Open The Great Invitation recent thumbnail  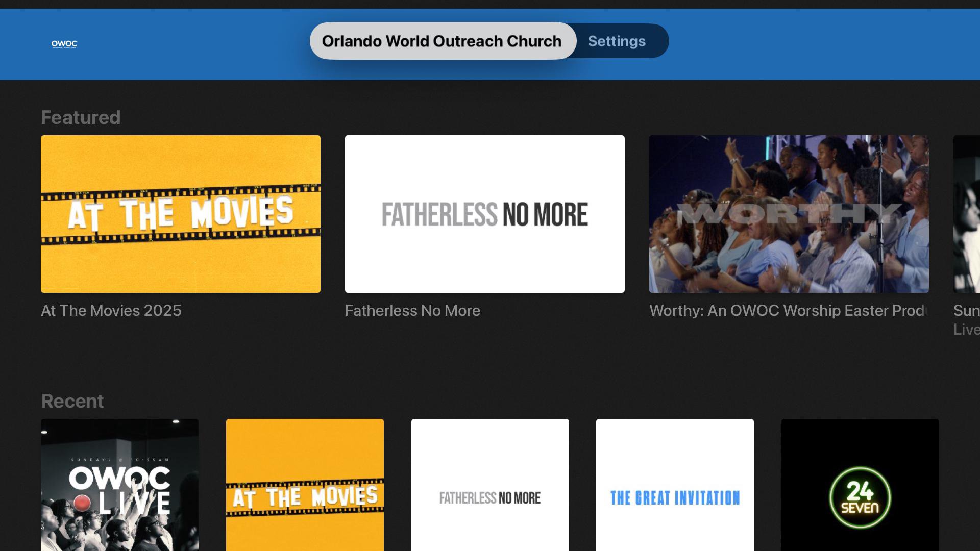[x=675, y=485]
